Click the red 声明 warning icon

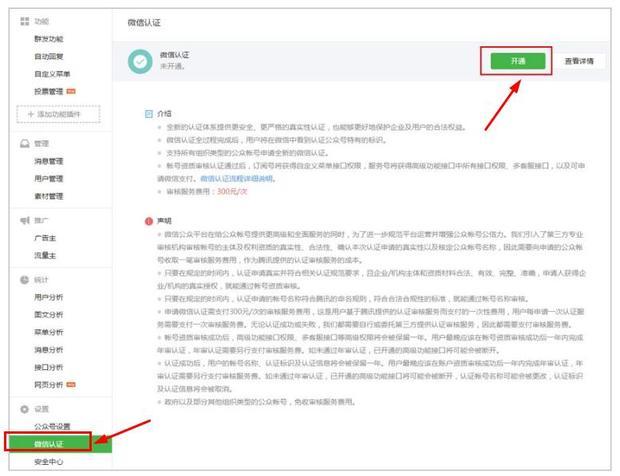[x=149, y=221]
